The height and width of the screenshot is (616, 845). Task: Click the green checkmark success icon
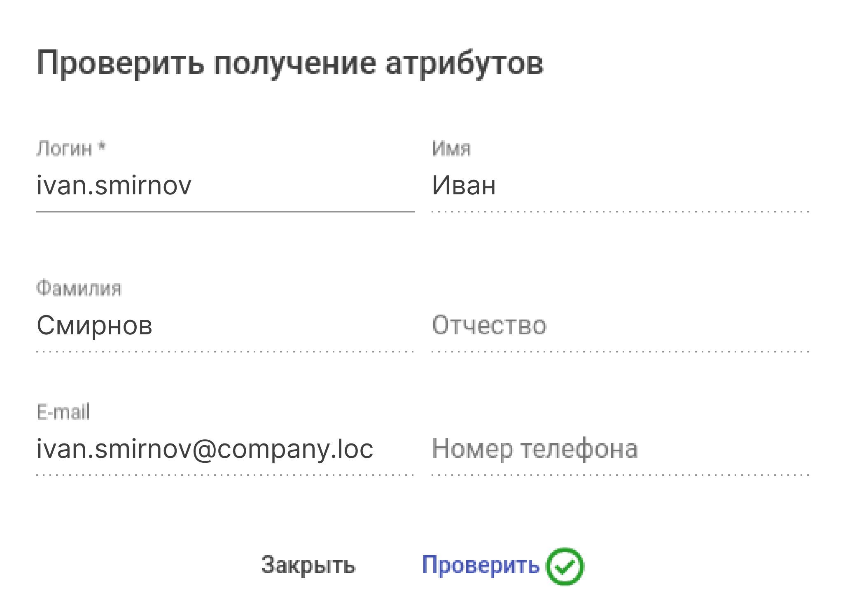click(565, 567)
